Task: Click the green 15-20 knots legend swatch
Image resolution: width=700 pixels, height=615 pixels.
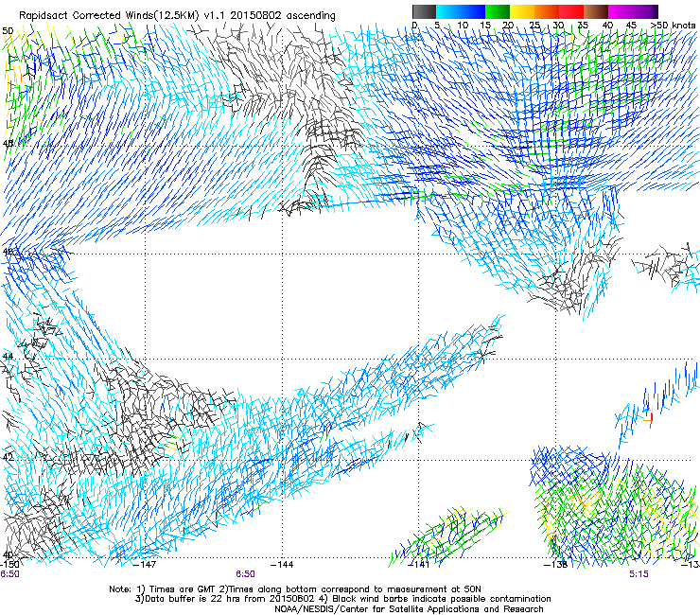Action: [498, 11]
